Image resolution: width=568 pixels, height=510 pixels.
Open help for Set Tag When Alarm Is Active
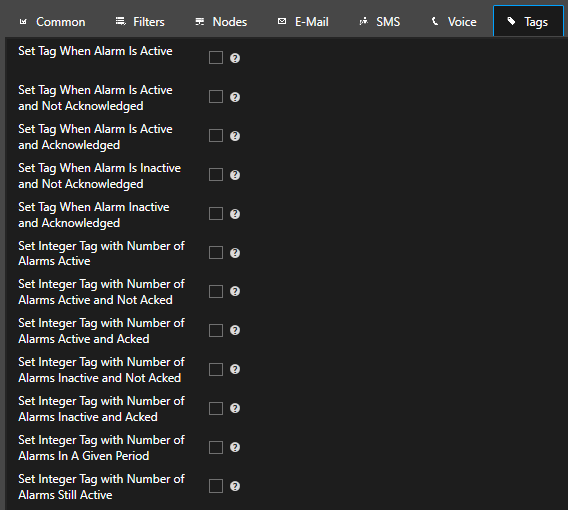(235, 58)
